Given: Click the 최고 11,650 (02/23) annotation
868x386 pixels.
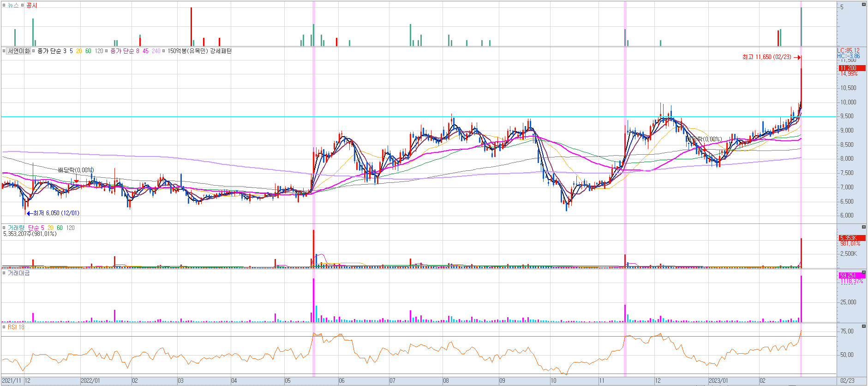Looking at the screenshot, I should (x=766, y=57).
